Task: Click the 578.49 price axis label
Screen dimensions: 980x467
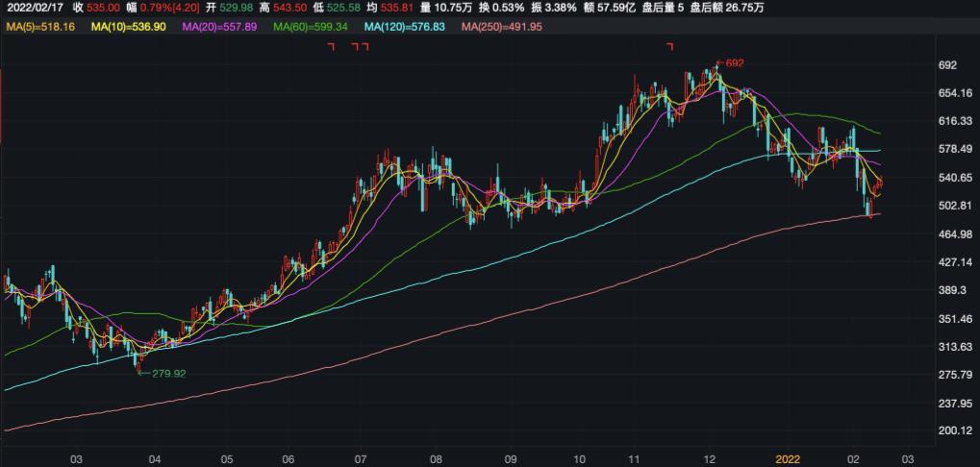Action: 954,149
